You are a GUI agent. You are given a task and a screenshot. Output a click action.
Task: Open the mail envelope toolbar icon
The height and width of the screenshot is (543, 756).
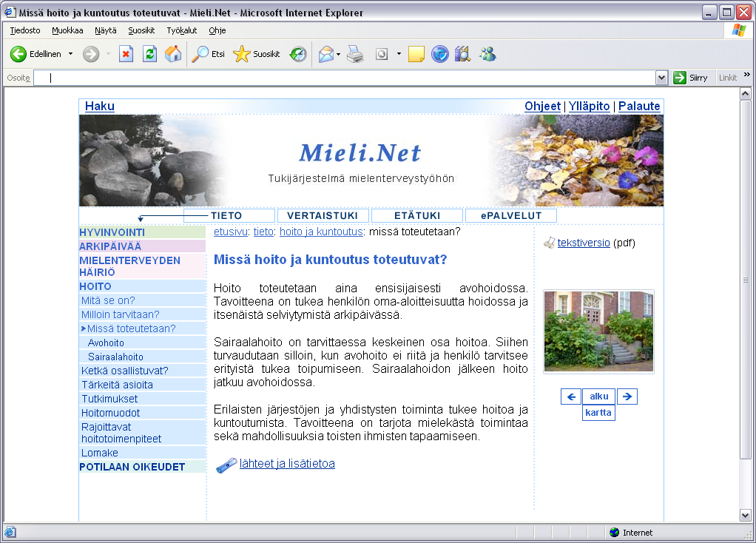pos(326,54)
